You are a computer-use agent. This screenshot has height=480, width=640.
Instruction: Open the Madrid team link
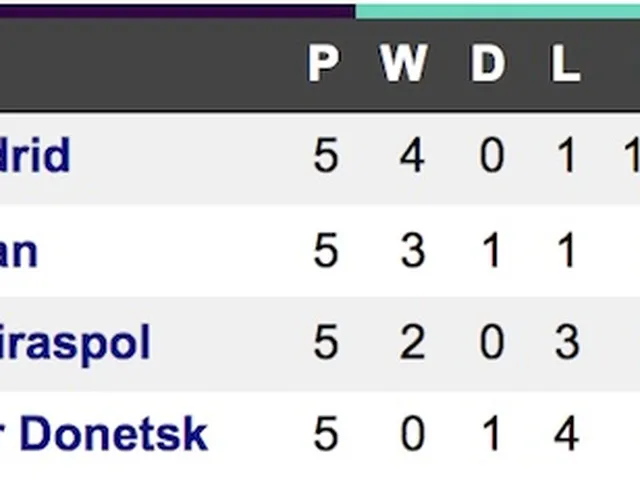tap(35, 157)
